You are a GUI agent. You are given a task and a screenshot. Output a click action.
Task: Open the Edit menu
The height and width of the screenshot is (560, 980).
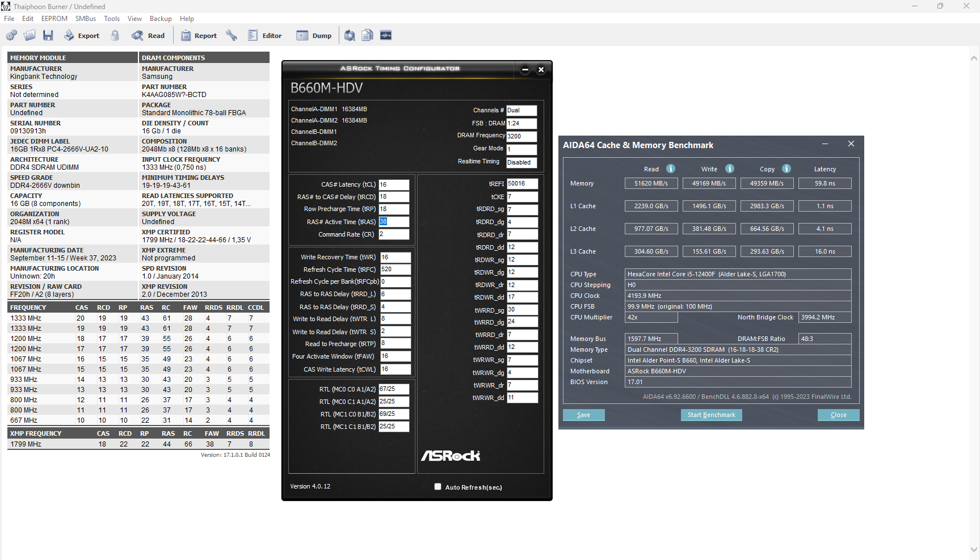(x=28, y=19)
